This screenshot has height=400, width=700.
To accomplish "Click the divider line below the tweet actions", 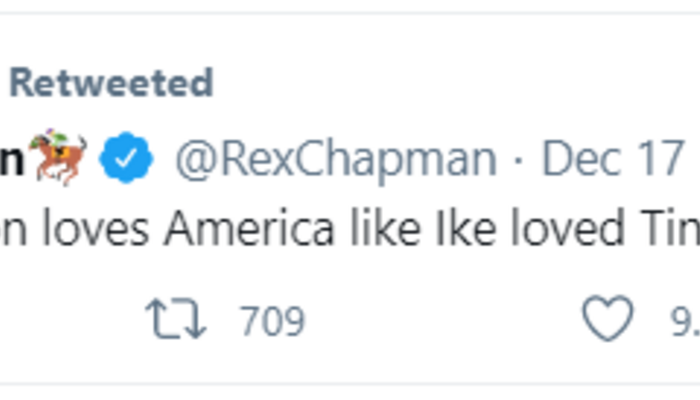I will [x=350, y=384].
